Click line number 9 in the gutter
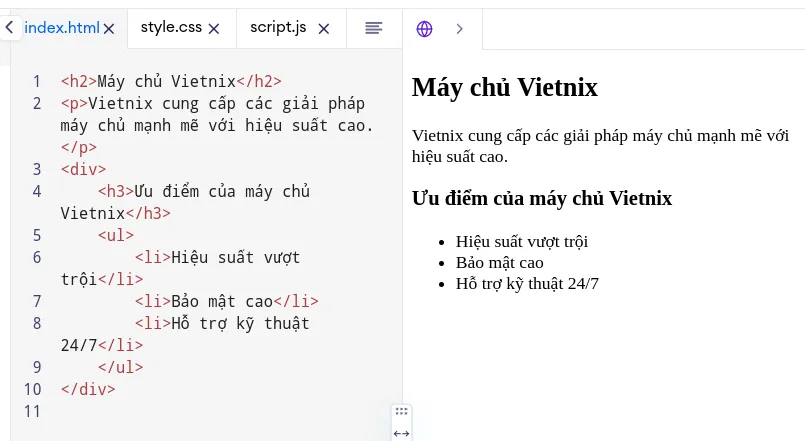Viewport: 805px width, 441px height. 37,368
